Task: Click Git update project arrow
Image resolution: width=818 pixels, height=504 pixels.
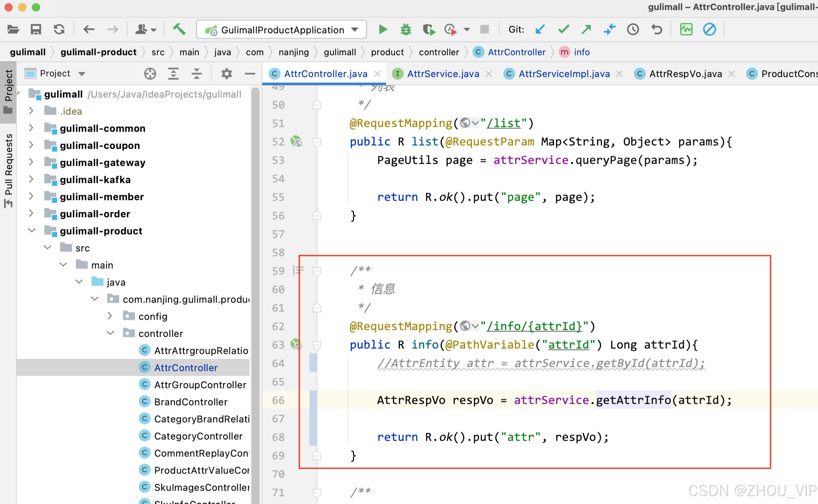Action: click(x=540, y=30)
